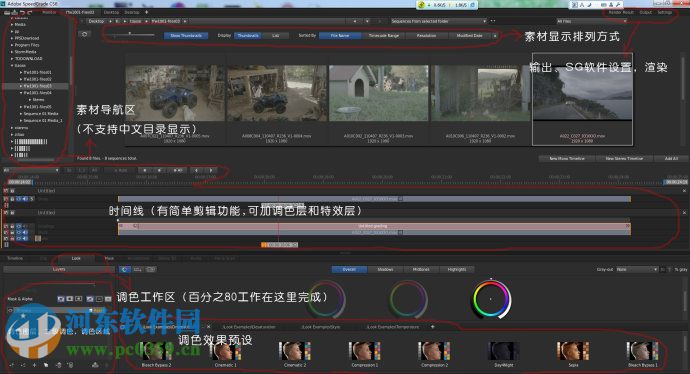Switch display to List mode
Image resolution: width=690 pixels, height=374 pixels.
click(x=275, y=36)
